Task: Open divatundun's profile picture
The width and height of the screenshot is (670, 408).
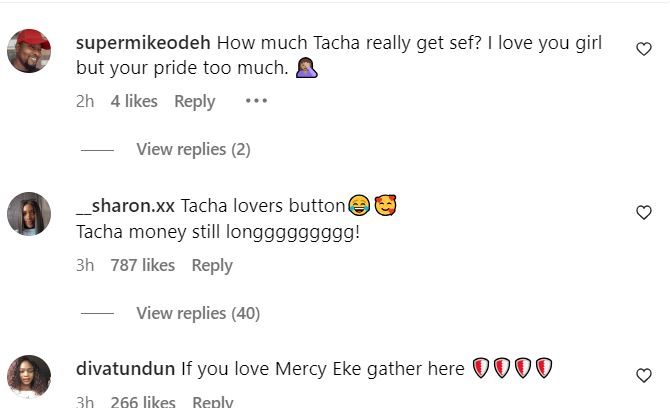Action: point(30,376)
